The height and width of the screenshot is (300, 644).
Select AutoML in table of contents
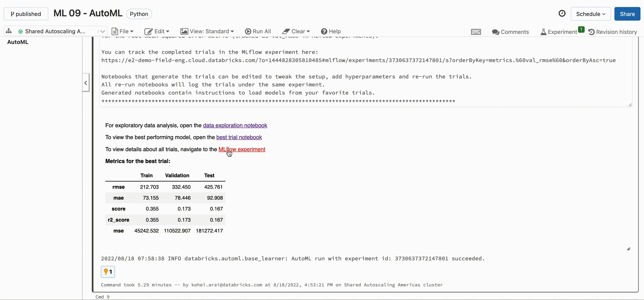tap(18, 42)
